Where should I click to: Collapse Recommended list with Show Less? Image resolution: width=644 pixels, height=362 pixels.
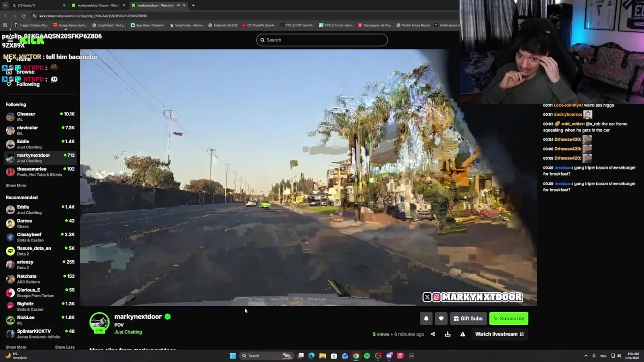pos(65,347)
